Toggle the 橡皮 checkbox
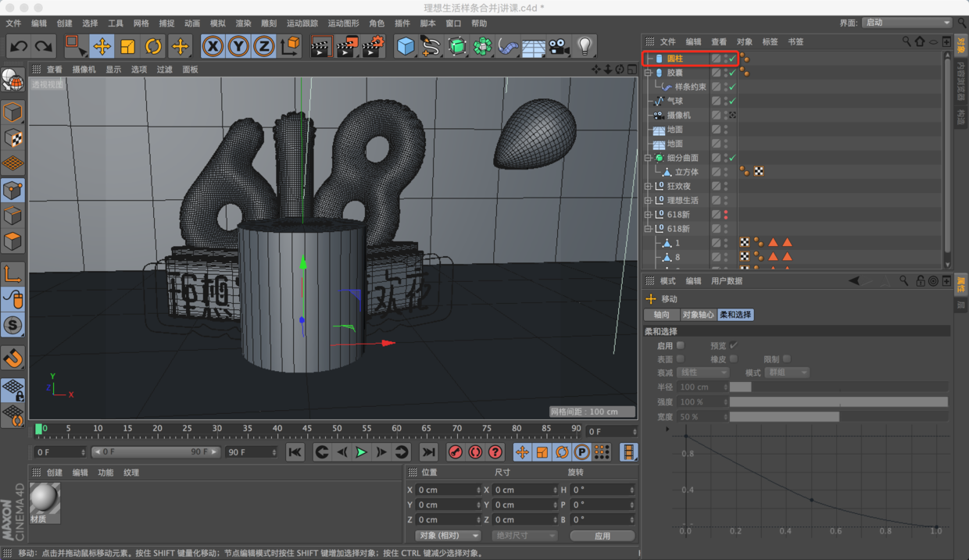 [733, 359]
